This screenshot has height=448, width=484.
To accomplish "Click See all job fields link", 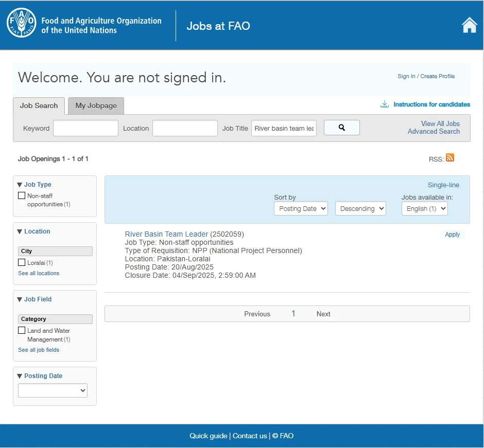I will point(39,350).
